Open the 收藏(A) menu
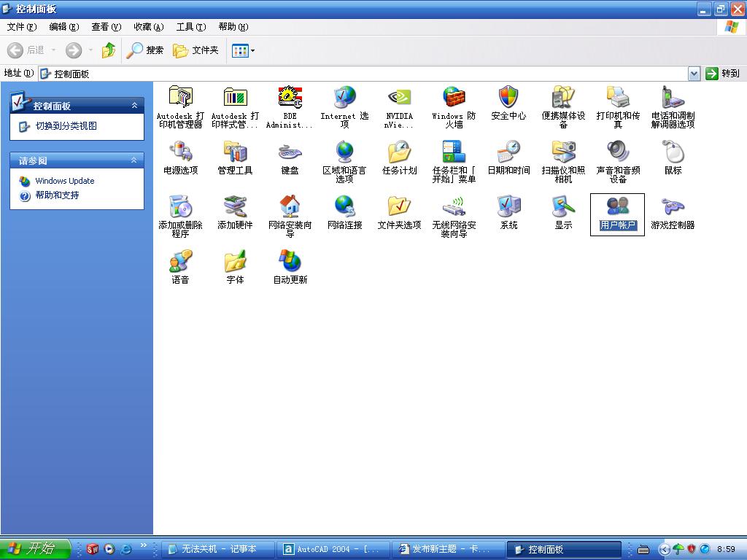 [149, 27]
